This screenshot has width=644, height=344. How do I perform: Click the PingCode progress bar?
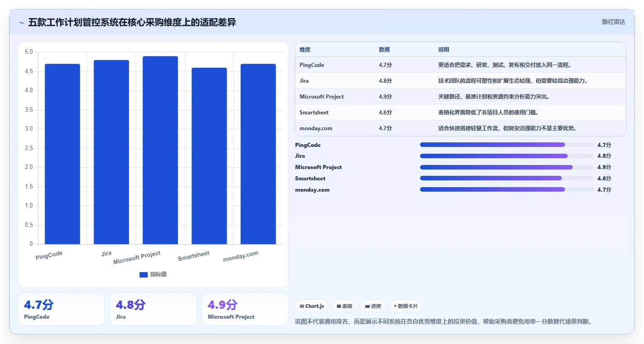tap(507, 145)
